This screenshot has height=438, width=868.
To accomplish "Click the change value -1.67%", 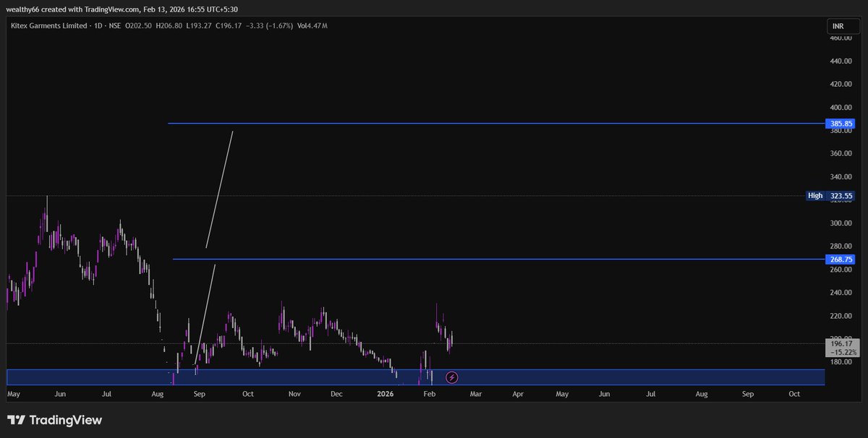I will pyautogui.click(x=278, y=25).
